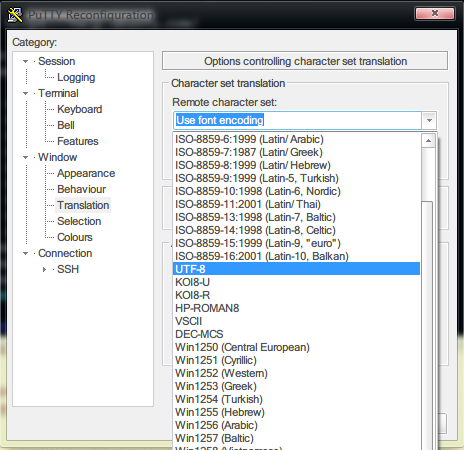Screen dimensions: 467x450
Task: Expand the SSH tree node
Action: pos(44,269)
